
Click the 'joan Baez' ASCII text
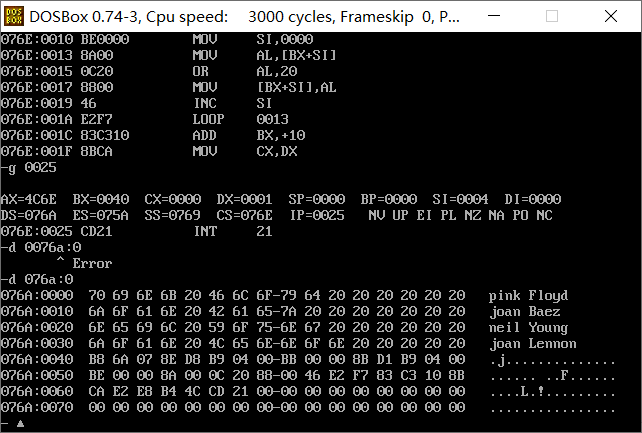coord(524,311)
